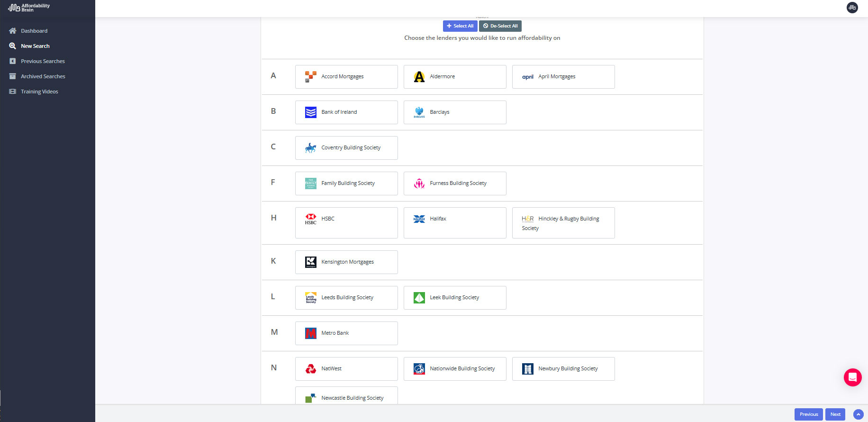The image size is (868, 422).
Task: Click the Halifax X logo
Action: tap(419, 219)
